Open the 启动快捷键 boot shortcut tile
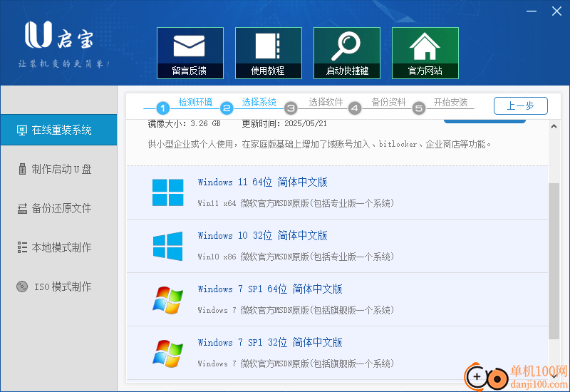This screenshot has height=392, width=570. click(x=347, y=53)
